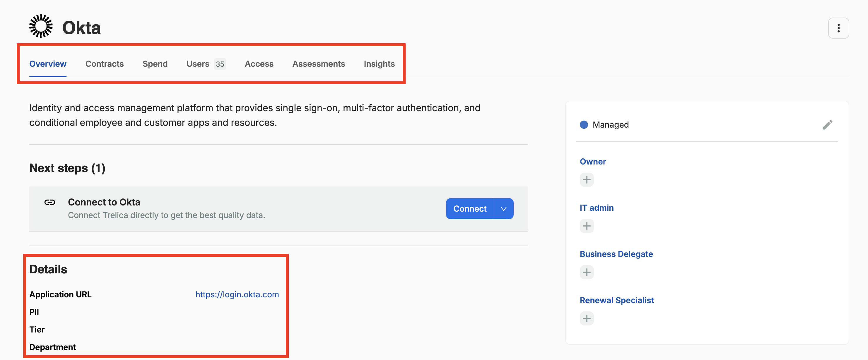Go to the Users tab

click(x=198, y=64)
